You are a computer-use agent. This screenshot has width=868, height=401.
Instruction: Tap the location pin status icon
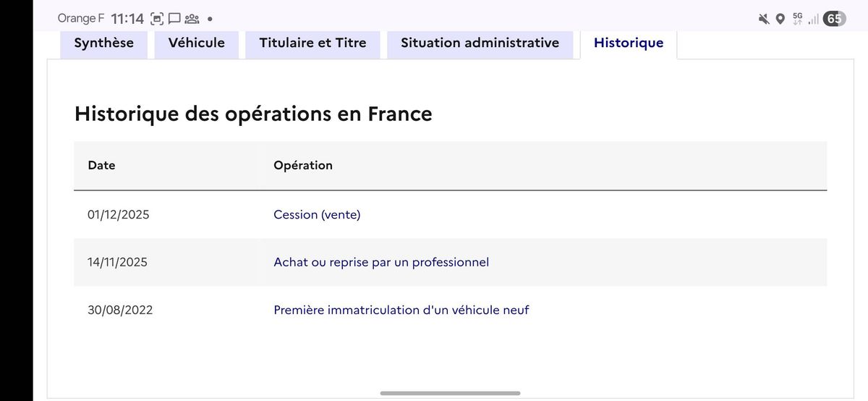pyautogui.click(x=780, y=19)
